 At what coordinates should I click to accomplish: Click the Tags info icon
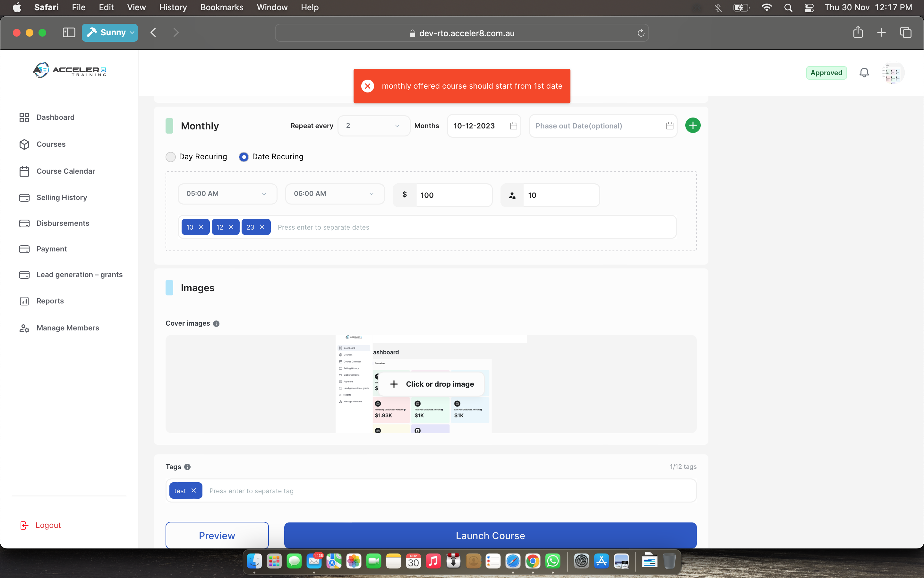pos(187,467)
